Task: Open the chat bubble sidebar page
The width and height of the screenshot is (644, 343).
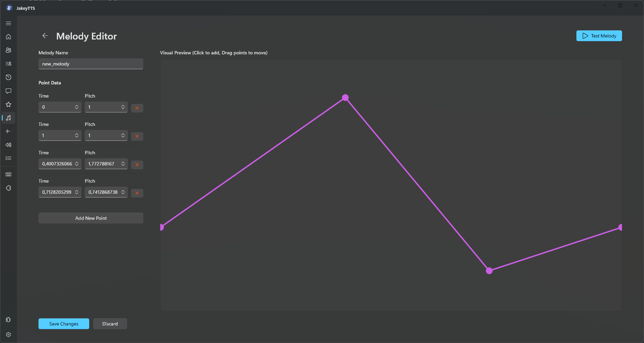Action: click(x=8, y=91)
